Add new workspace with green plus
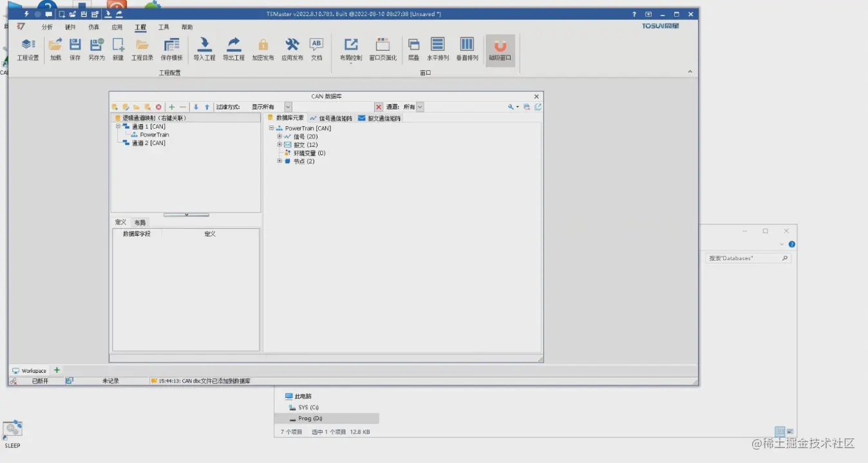Screen dimensions: 868x463 57,370
